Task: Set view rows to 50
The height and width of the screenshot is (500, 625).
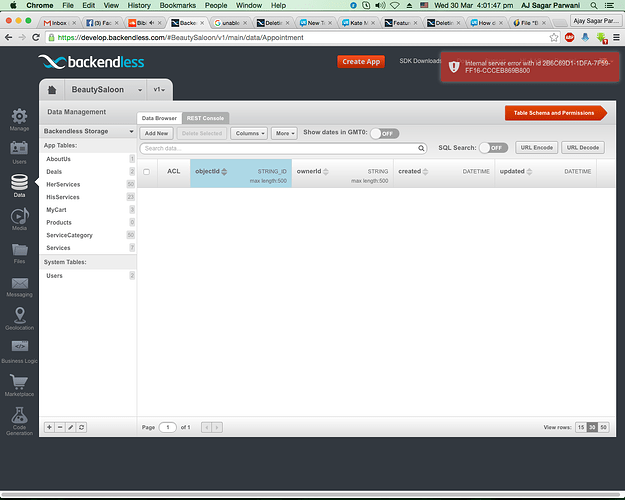Action: coord(603,427)
